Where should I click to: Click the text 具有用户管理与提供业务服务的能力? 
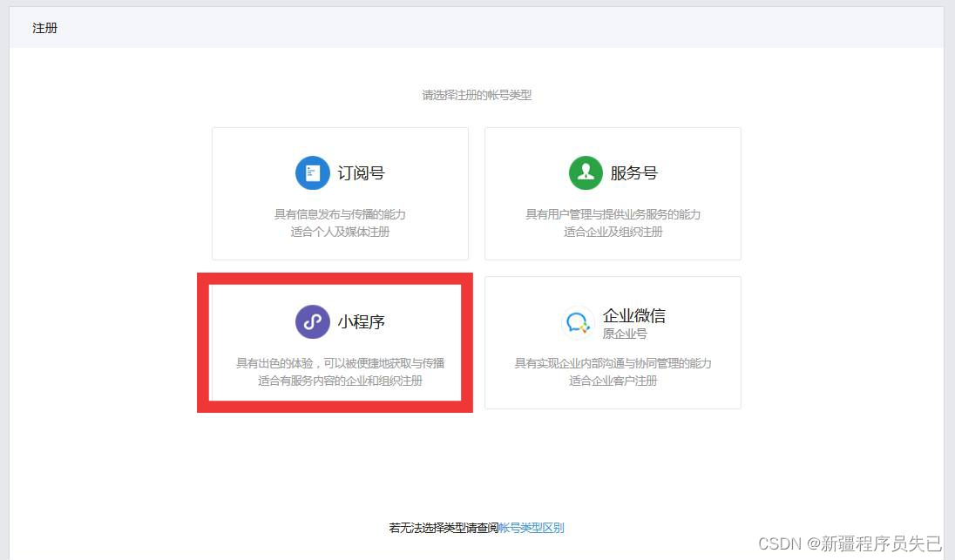coord(613,214)
